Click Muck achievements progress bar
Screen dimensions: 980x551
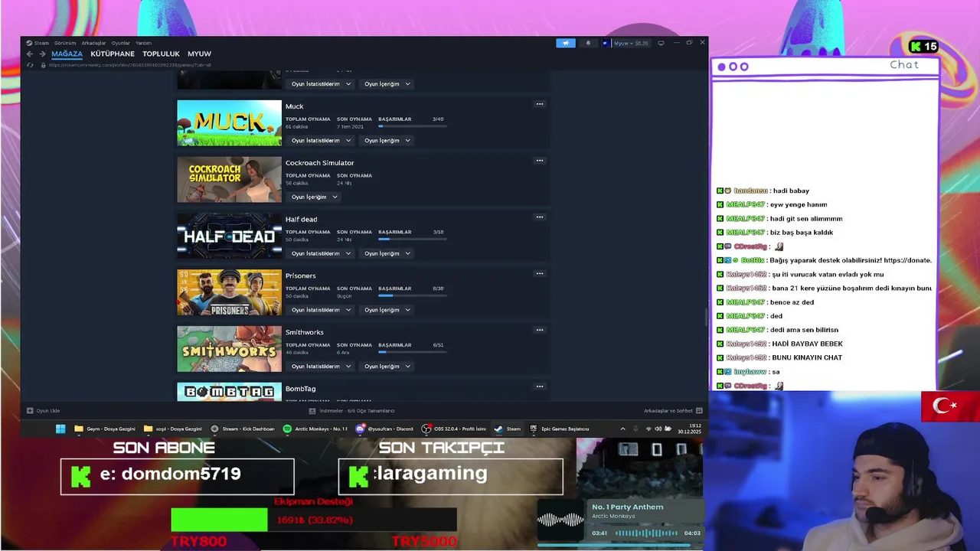coord(413,126)
